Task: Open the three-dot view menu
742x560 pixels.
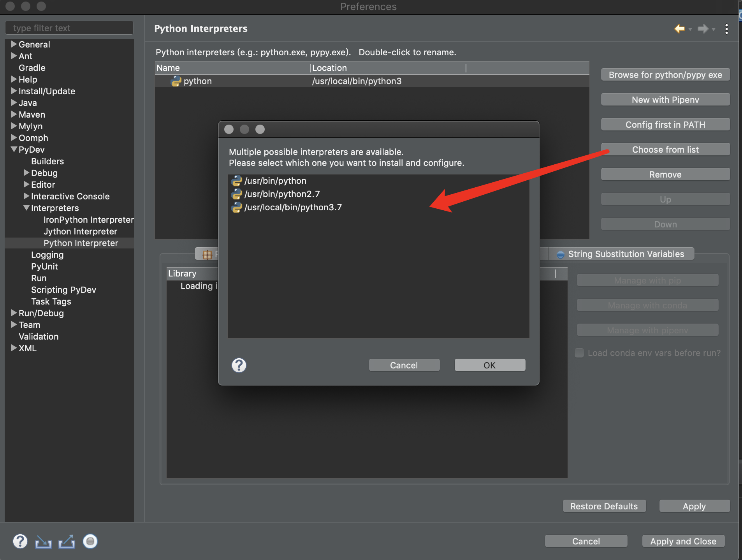Action: pyautogui.click(x=726, y=29)
